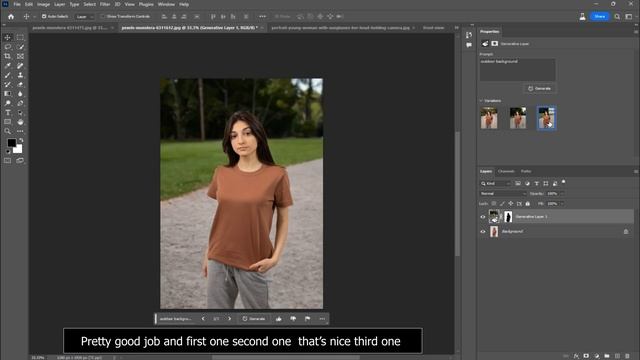Click thumbs down on the contextual task bar

click(293, 319)
